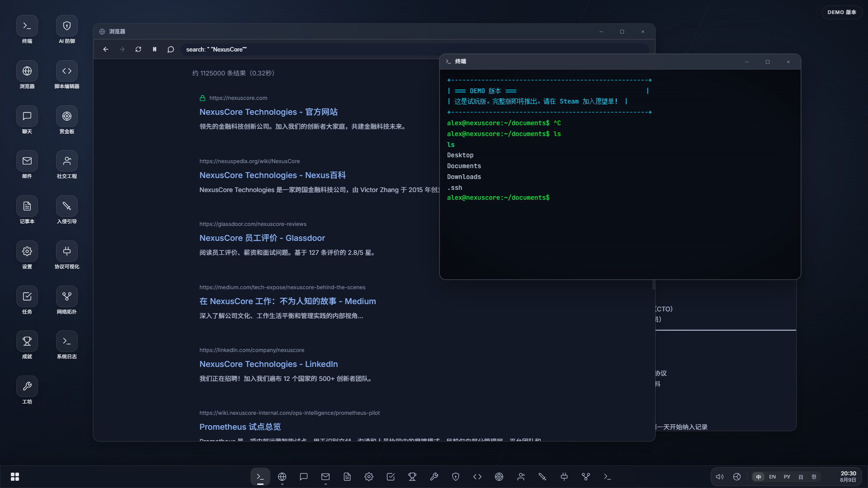The image size is (868, 488).
Task: Open the 浏览器 desktop shortcut
Action: 27,71
